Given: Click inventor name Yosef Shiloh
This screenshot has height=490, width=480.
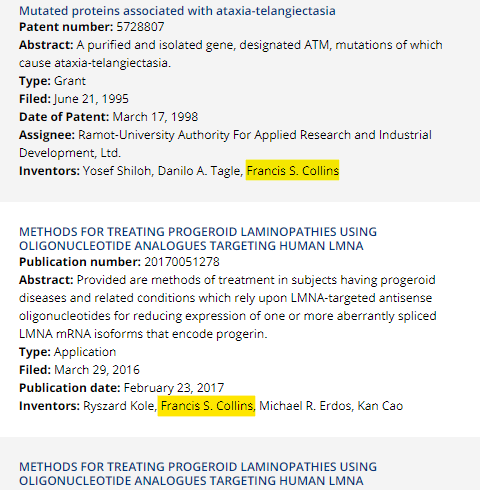Looking at the screenshot, I should tap(117, 171).
